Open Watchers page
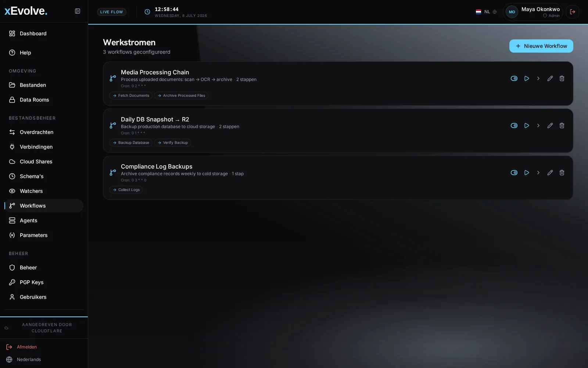Screen dimensions: 588x368 pos(44,191)
